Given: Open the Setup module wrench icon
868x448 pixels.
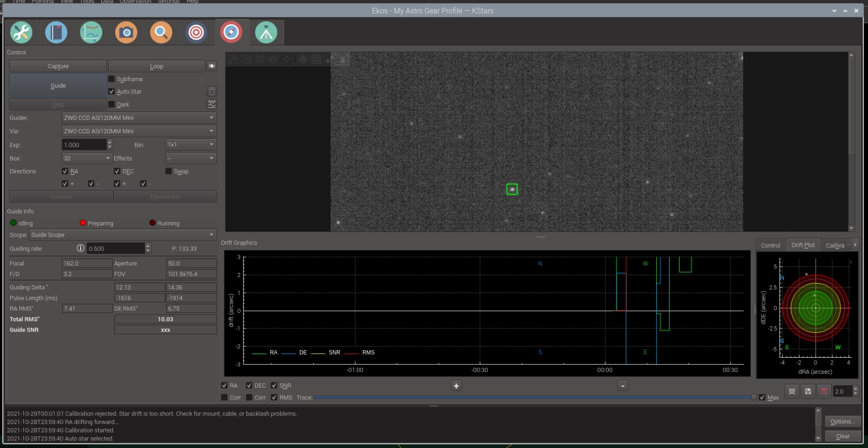Looking at the screenshot, I should (x=22, y=33).
